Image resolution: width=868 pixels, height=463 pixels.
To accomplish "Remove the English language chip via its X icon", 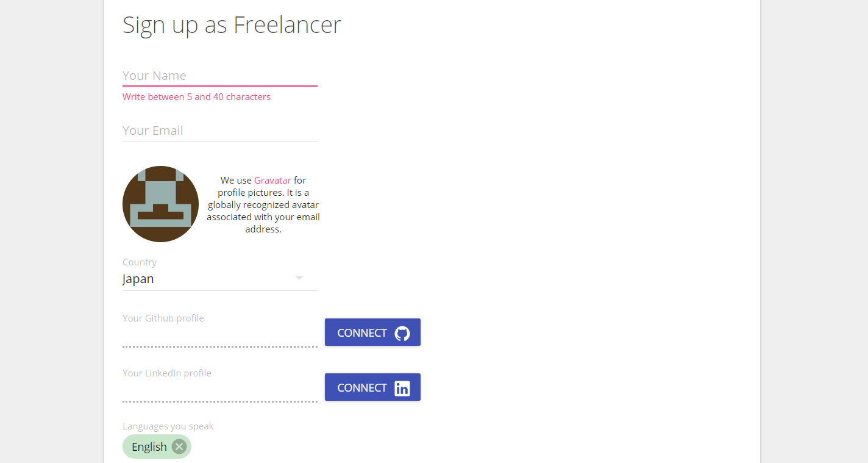I will (179, 447).
